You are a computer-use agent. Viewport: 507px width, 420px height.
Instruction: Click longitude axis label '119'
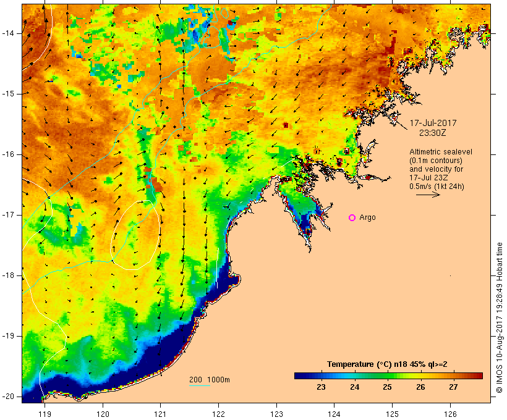pos(45,414)
